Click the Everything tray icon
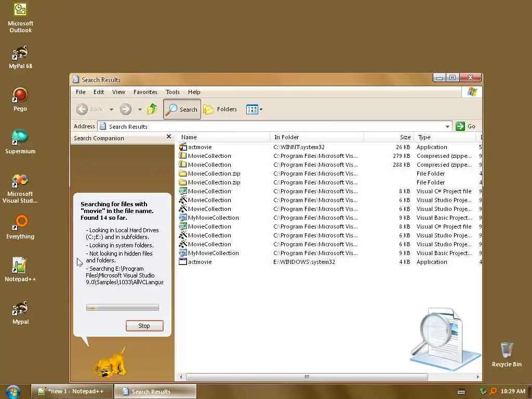The image size is (532, 399). [x=493, y=392]
